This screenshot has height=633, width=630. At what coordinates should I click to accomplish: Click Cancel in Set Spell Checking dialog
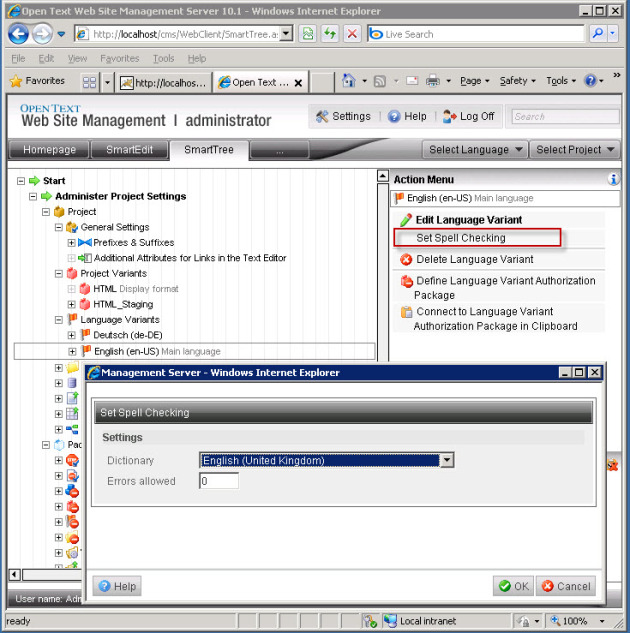(x=566, y=586)
